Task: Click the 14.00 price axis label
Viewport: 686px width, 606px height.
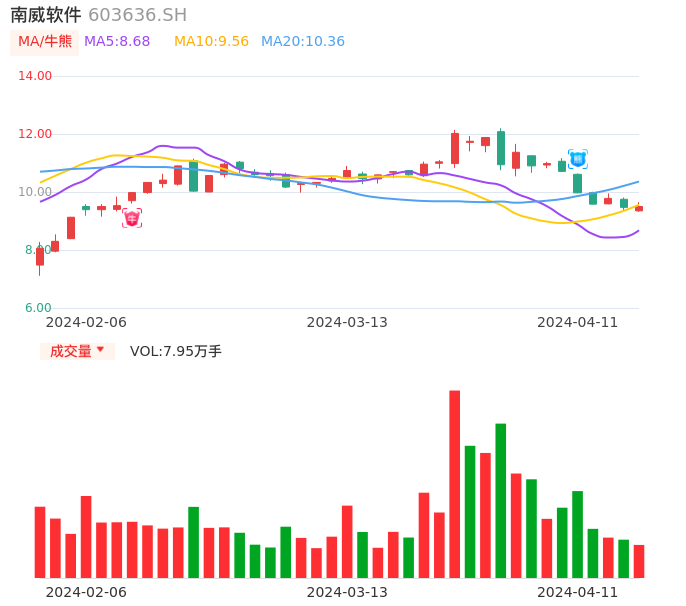Action: [35, 76]
